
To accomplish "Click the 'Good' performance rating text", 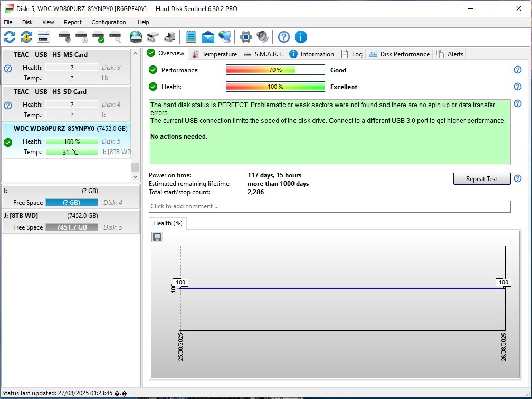I will (338, 70).
